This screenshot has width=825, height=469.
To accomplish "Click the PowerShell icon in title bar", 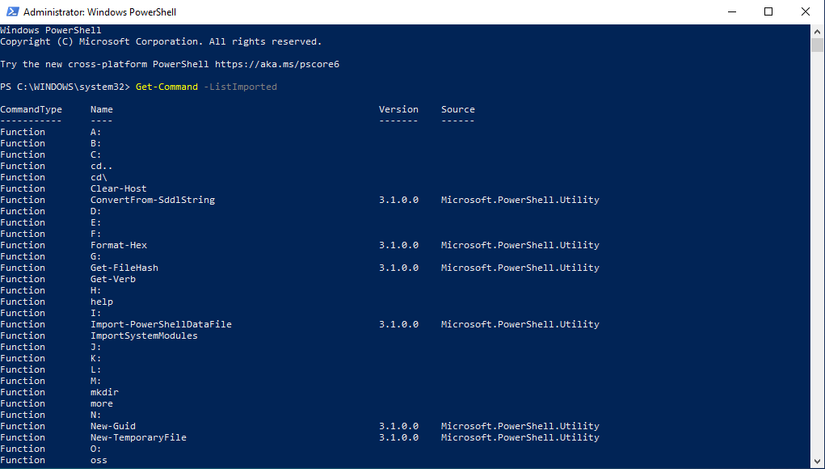I will click(11, 11).
